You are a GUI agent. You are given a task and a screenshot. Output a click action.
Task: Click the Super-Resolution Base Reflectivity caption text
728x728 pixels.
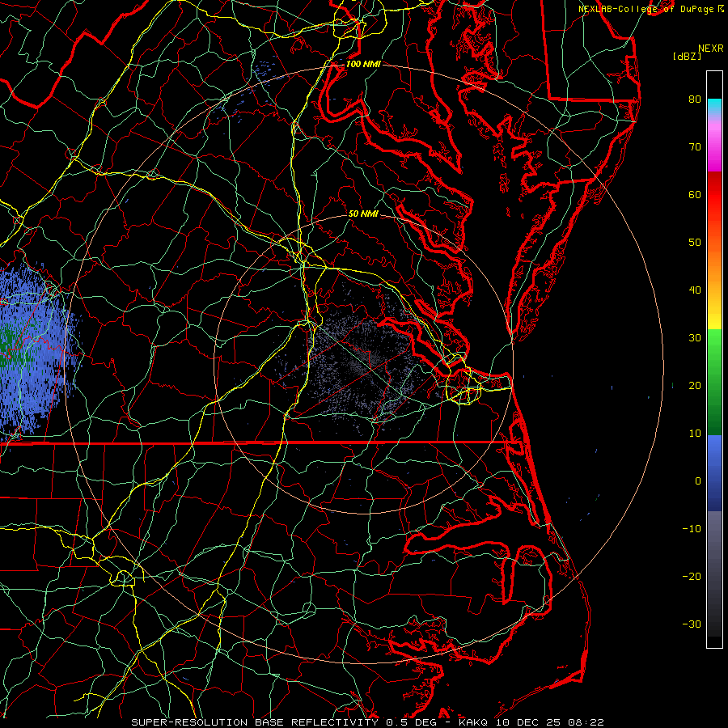tap(255, 722)
